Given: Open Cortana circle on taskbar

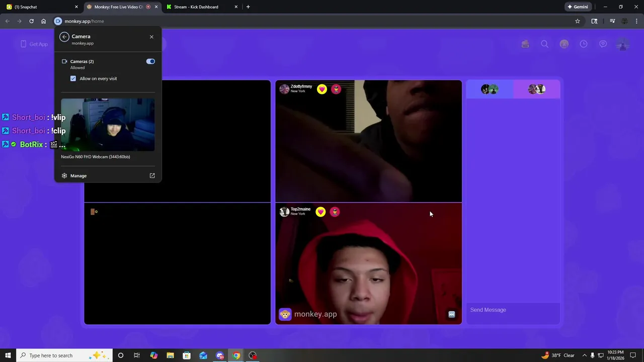Looking at the screenshot, I should point(121,355).
